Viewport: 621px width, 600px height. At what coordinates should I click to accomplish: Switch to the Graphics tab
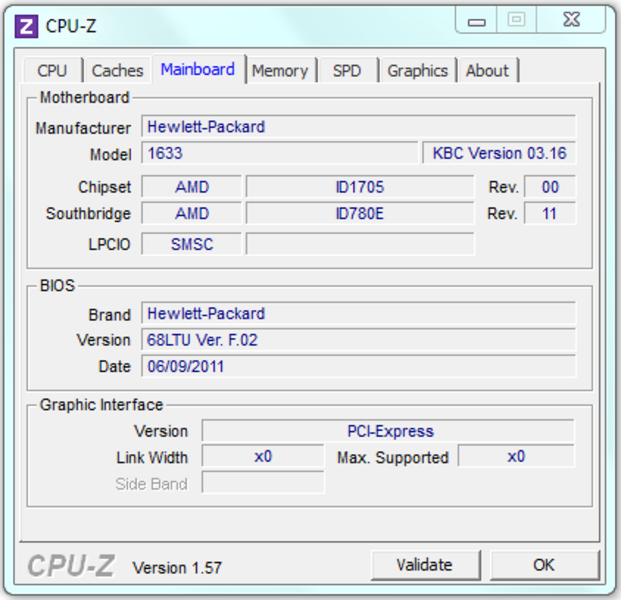pyautogui.click(x=418, y=71)
